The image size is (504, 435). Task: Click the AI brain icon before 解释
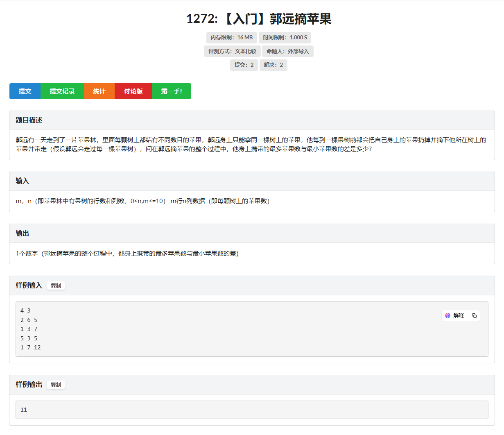point(447,315)
